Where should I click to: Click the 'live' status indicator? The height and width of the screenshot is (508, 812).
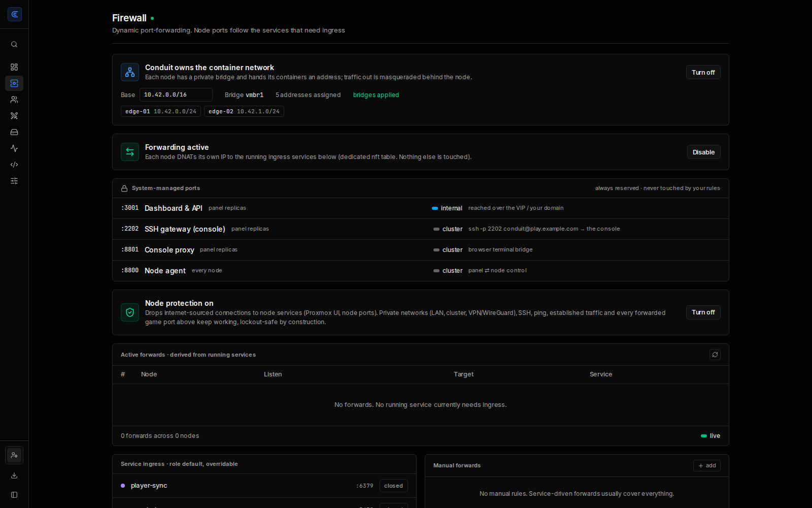[710, 436]
